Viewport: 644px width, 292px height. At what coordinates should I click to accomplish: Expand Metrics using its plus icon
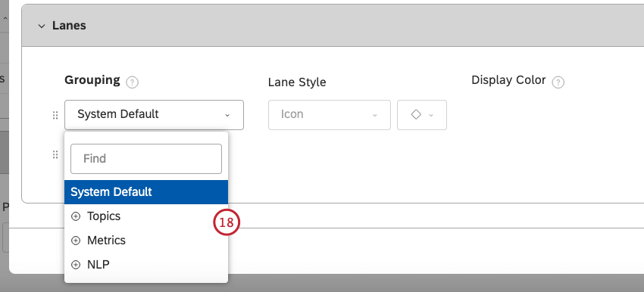pyautogui.click(x=76, y=241)
